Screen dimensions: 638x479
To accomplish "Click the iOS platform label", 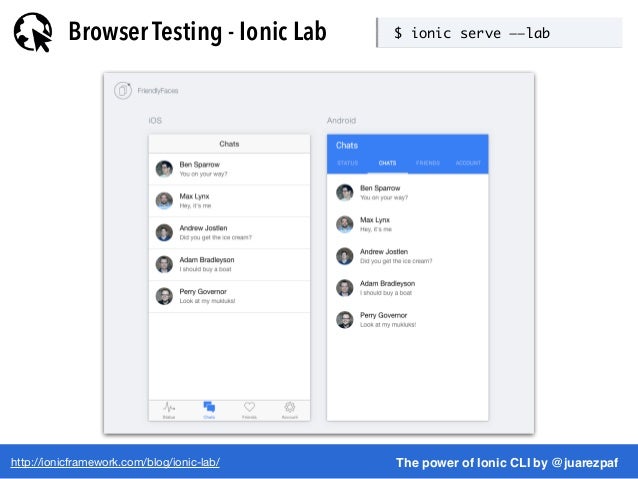I will (x=155, y=120).
